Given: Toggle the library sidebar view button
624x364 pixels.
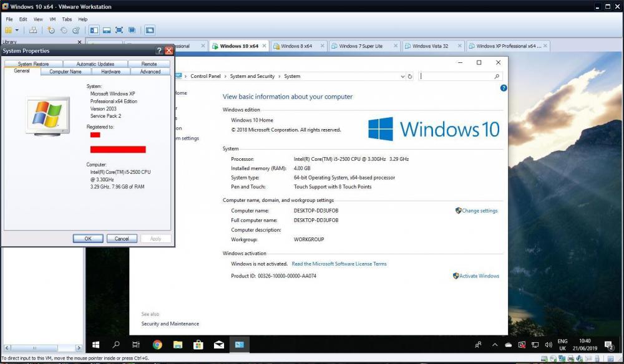Looking at the screenshot, I should [x=94, y=30].
